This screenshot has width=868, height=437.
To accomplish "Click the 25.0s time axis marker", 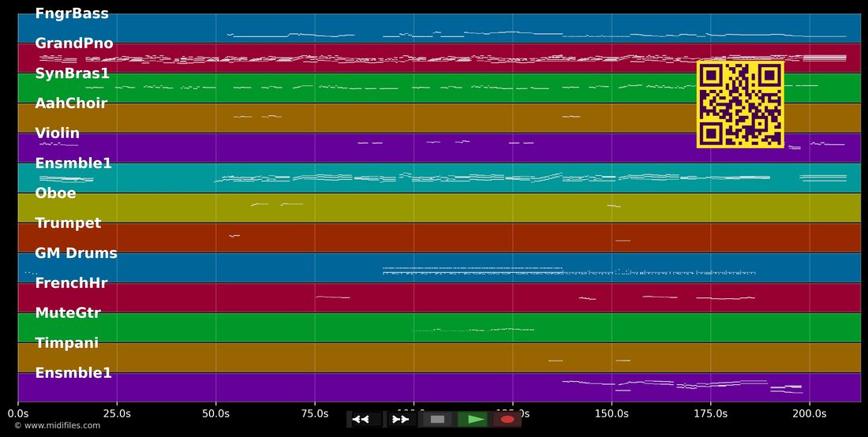I will tap(117, 414).
